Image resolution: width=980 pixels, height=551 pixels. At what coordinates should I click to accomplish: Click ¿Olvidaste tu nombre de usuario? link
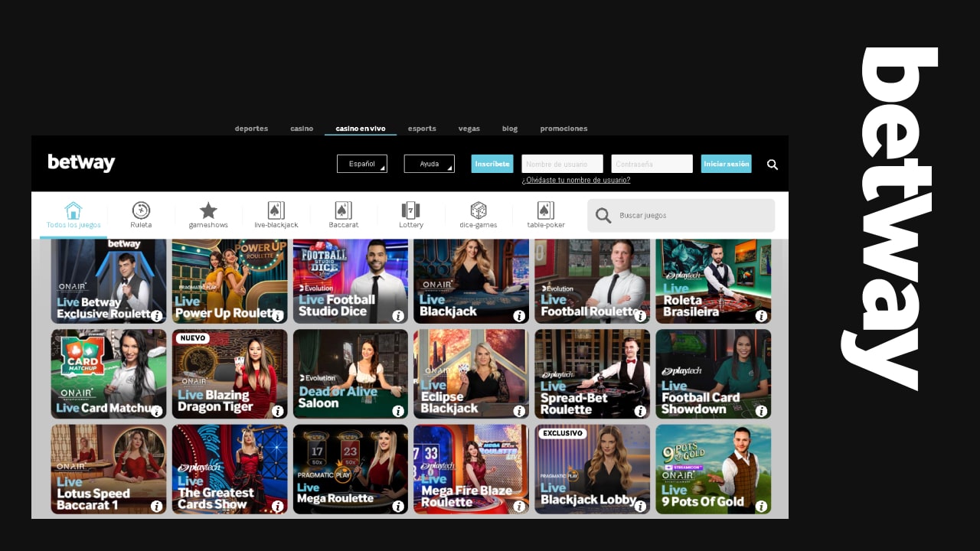pyautogui.click(x=576, y=181)
